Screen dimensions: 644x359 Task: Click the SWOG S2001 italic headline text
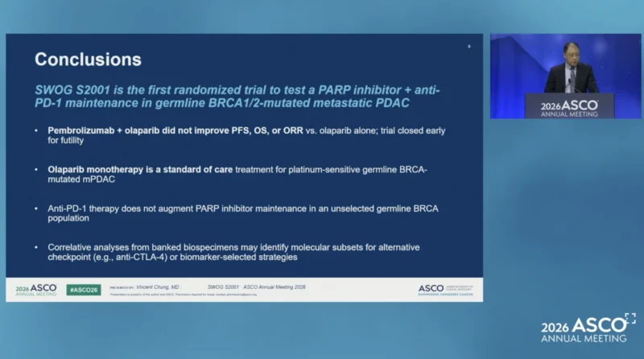[x=237, y=97]
